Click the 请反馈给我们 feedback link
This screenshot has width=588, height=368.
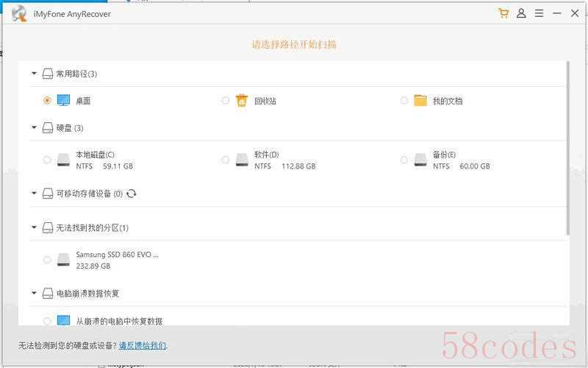click(x=143, y=345)
